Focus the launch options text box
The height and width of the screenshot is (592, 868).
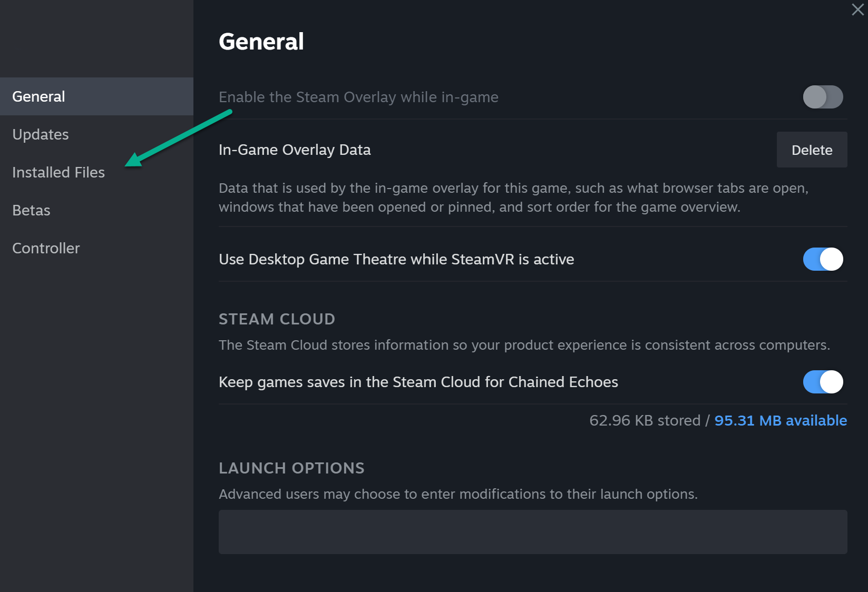click(532, 531)
